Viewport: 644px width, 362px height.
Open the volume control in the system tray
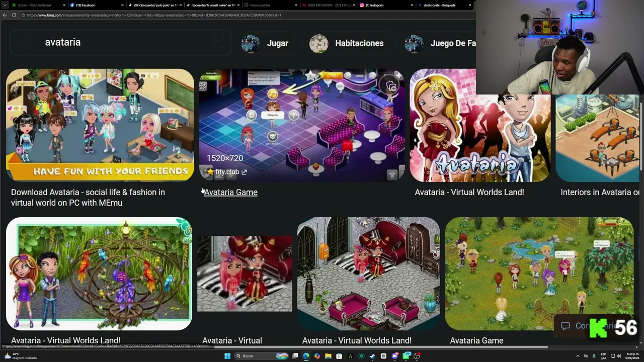pyautogui.click(x=619, y=356)
